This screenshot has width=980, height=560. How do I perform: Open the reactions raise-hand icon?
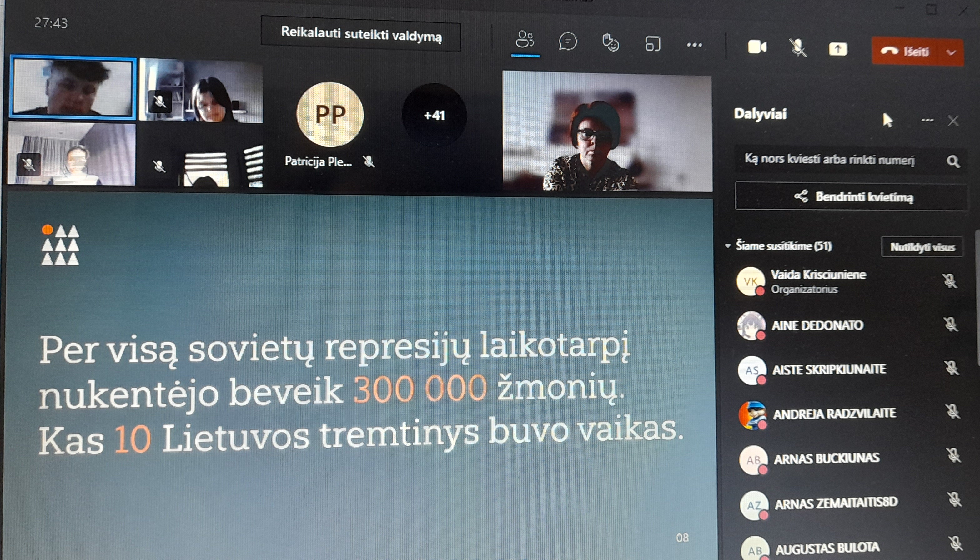[611, 43]
